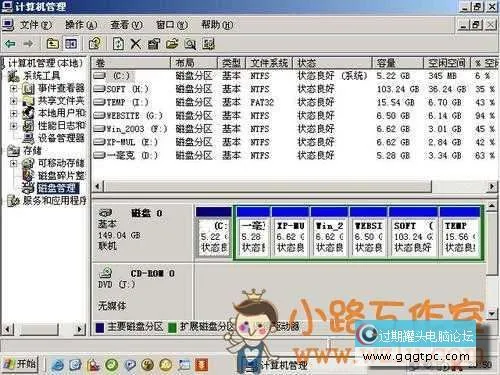Select 本地用户和组 tree node
The image size is (500, 375).
point(62,113)
